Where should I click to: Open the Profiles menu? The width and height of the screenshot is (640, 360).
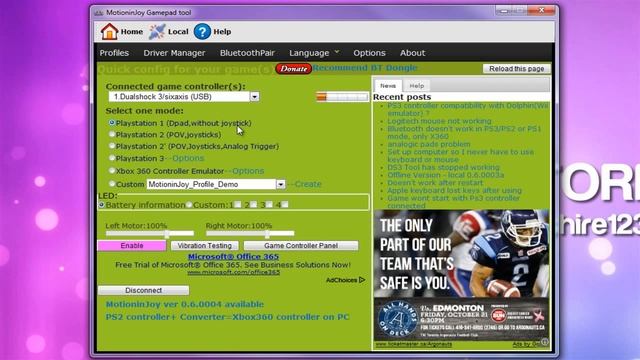pos(114,53)
